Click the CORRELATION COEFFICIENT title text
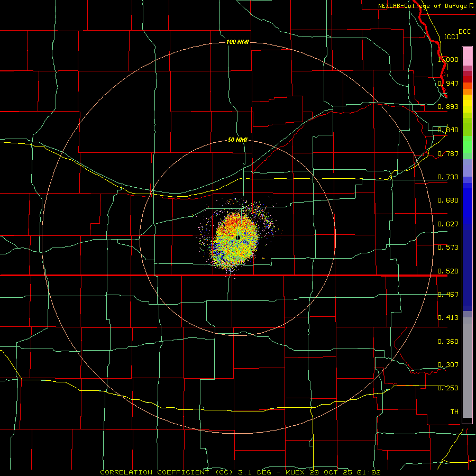Viewport: 476px width, 476px height. tap(154, 472)
